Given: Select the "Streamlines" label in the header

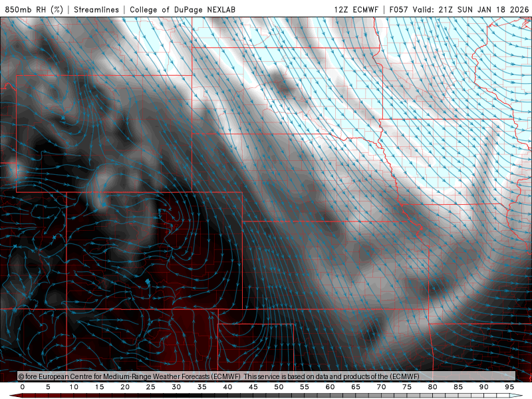Looking at the screenshot, I should pos(96,9).
